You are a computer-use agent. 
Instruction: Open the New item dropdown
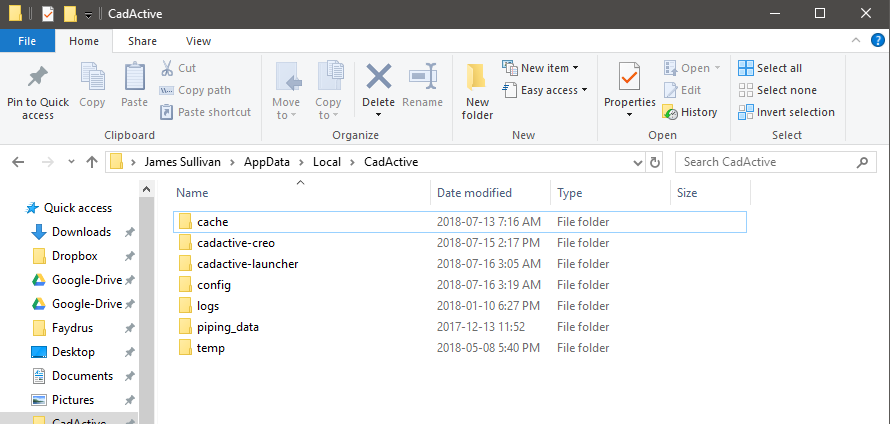[541, 68]
